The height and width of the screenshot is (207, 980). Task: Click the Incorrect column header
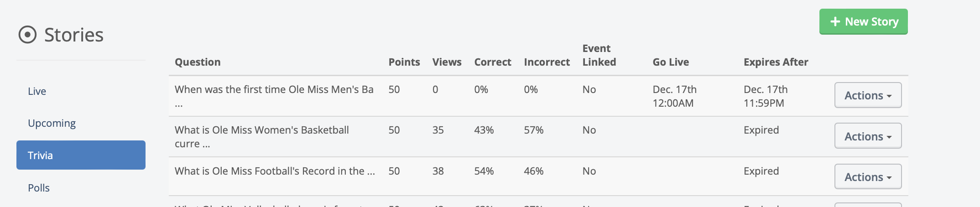coord(547,62)
